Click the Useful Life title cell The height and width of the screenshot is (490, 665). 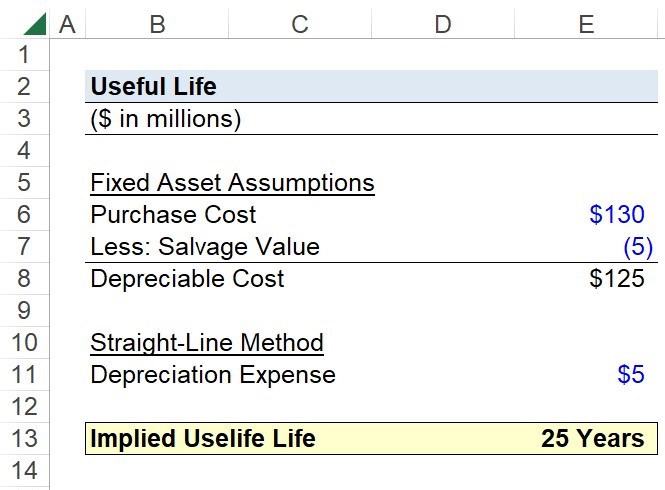[154, 87]
